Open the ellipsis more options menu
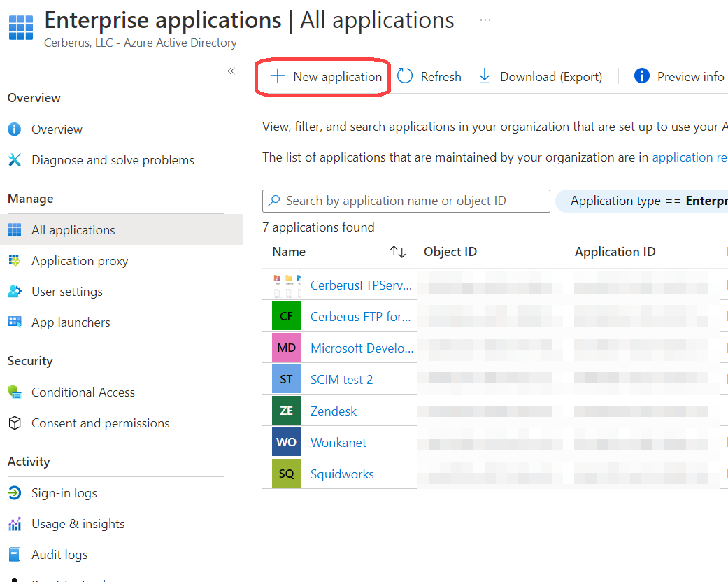This screenshot has height=582, width=728. [485, 20]
